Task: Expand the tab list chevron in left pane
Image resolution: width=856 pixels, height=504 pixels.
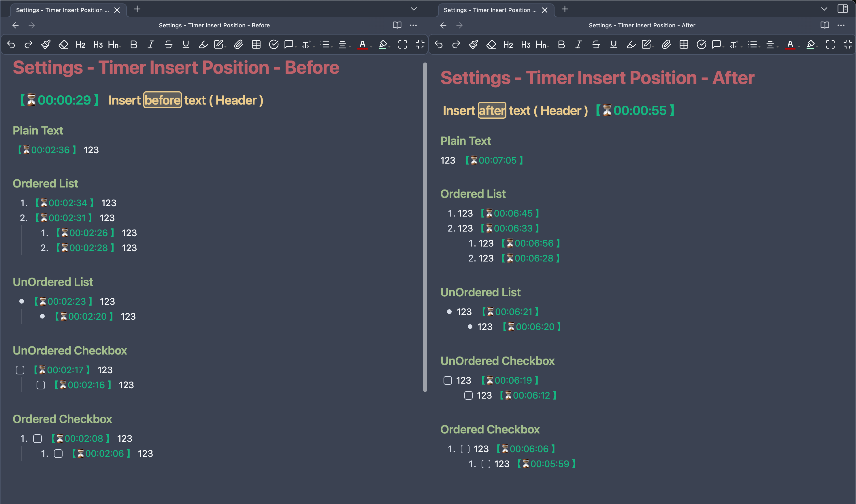Action: pos(414,9)
